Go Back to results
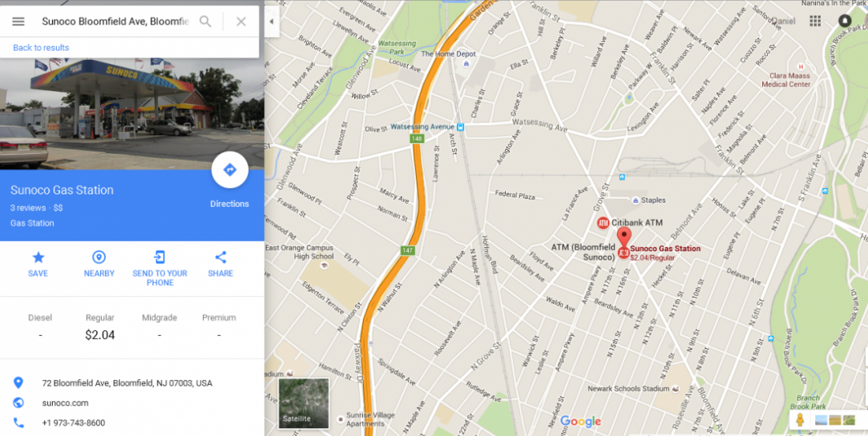 41,47
